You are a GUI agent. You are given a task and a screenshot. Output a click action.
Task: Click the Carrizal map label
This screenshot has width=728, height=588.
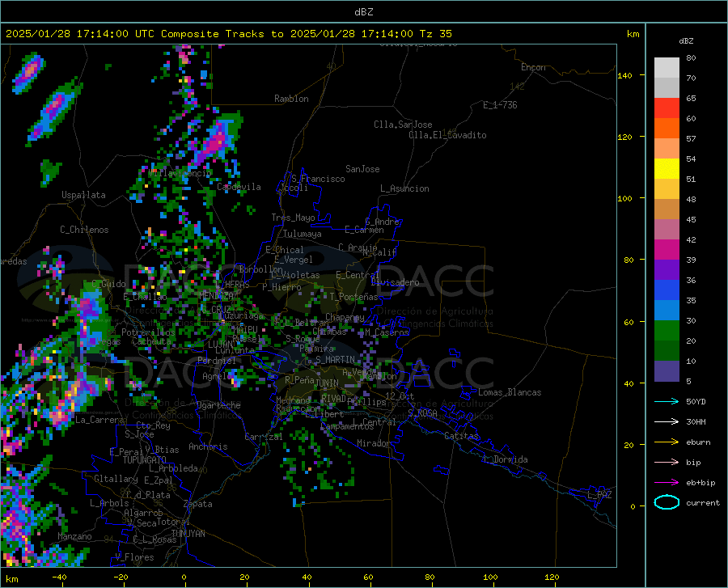[x=264, y=437]
